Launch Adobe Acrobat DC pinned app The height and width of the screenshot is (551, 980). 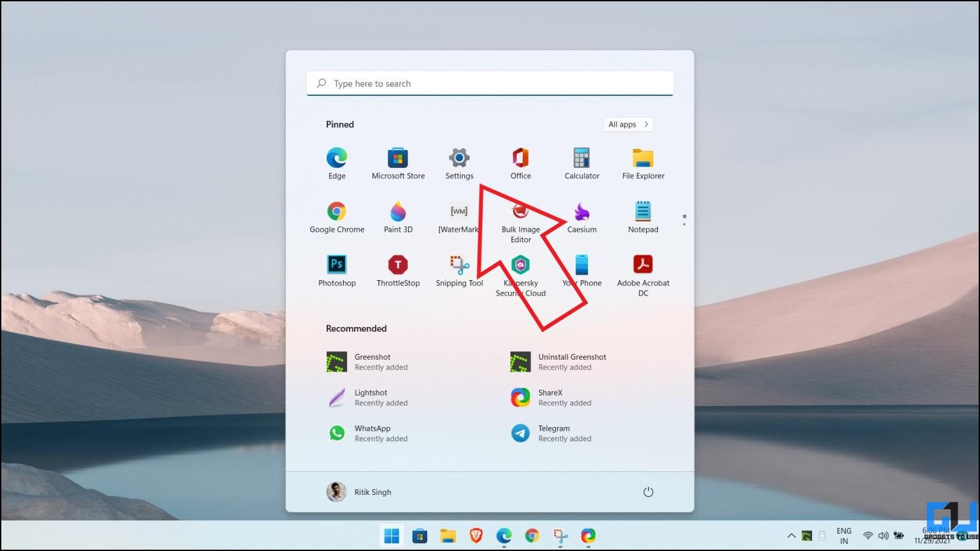point(643,275)
